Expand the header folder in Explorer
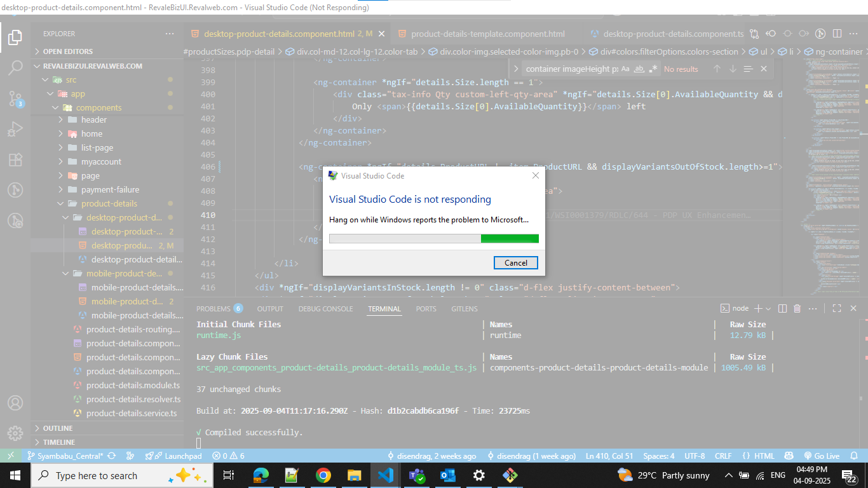The height and width of the screenshot is (488, 868). point(93,119)
